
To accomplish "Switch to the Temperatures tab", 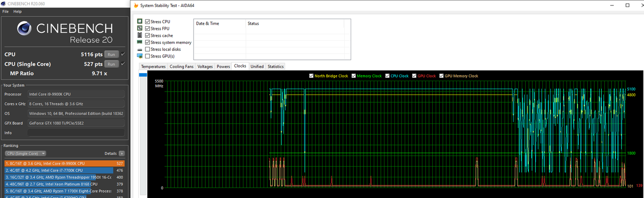I will [153, 67].
